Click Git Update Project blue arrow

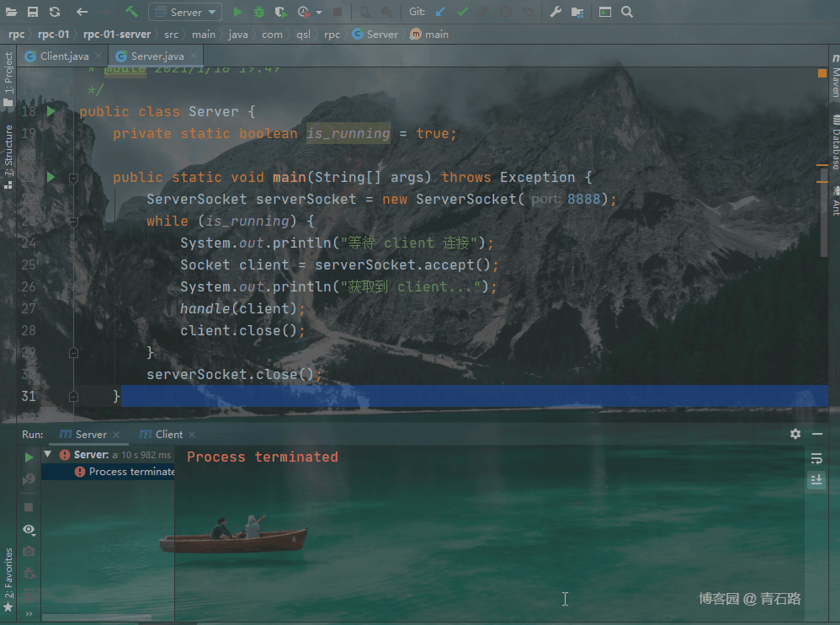440,12
